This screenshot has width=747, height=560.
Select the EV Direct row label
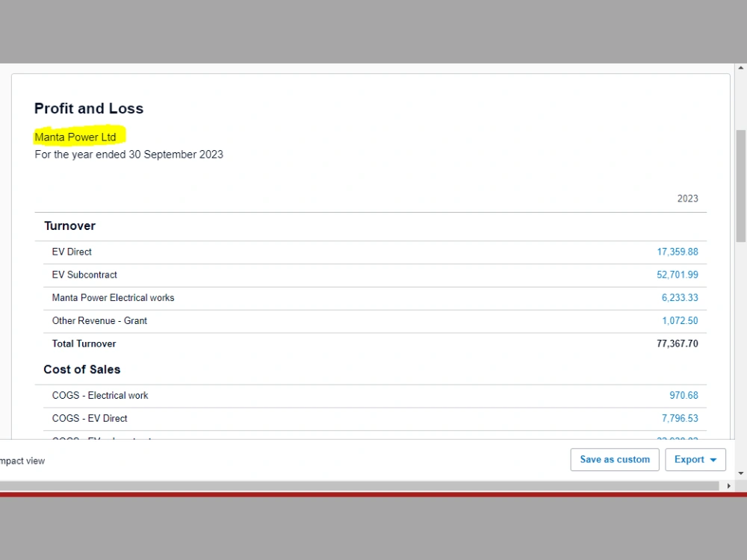point(72,252)
